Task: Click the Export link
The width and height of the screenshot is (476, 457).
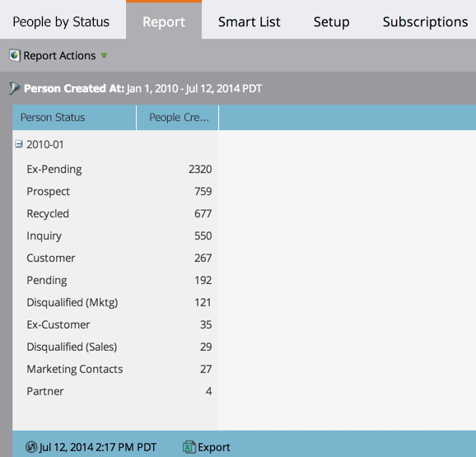Action: (214, 447)
